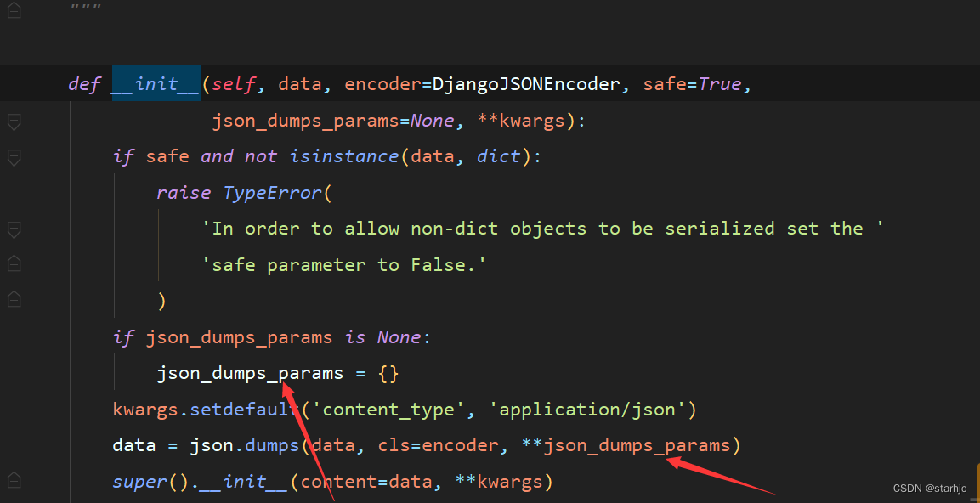Click json in json.dumps call
Screen dimensions: 980x503
(x=212, y=446)
